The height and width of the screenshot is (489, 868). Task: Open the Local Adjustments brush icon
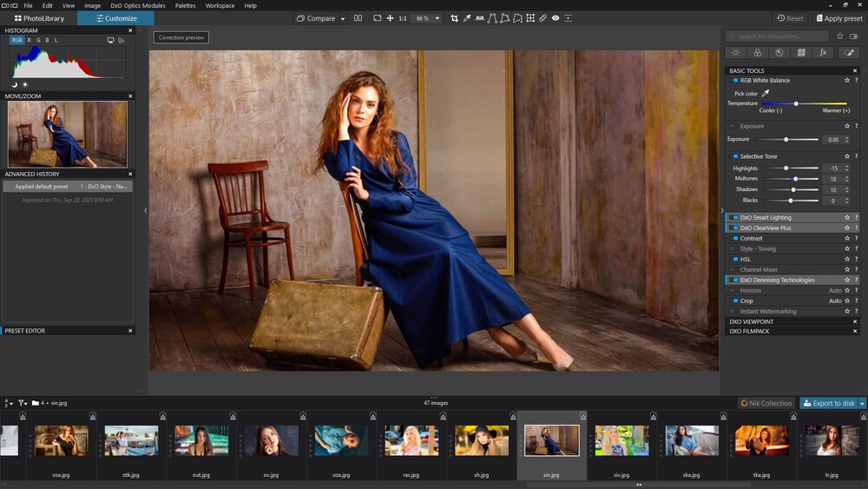[849, 53]
